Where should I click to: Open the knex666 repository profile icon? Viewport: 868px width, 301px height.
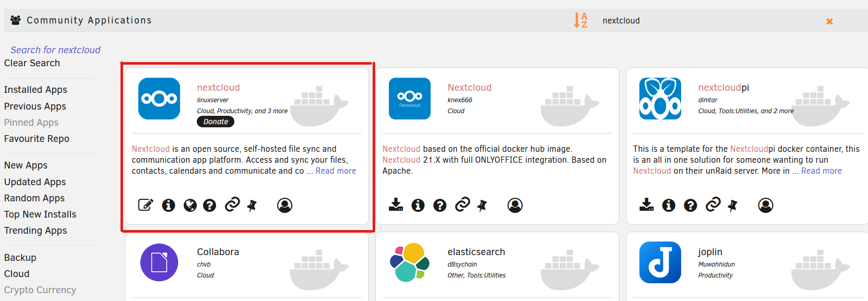pyautogui.click(x=515, y=206)
